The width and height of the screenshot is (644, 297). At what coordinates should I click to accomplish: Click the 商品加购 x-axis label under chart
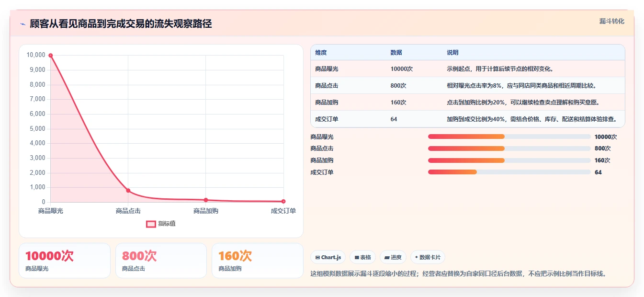tap(205, 211)
